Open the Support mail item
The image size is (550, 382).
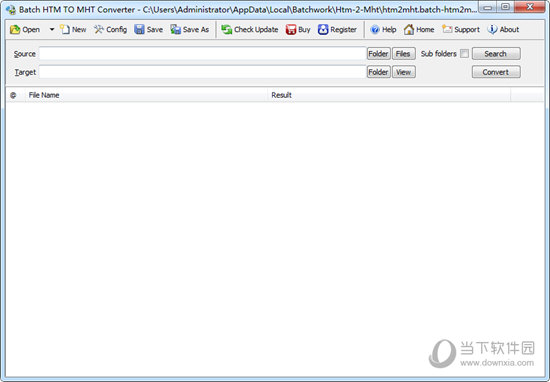click(461, 30)
